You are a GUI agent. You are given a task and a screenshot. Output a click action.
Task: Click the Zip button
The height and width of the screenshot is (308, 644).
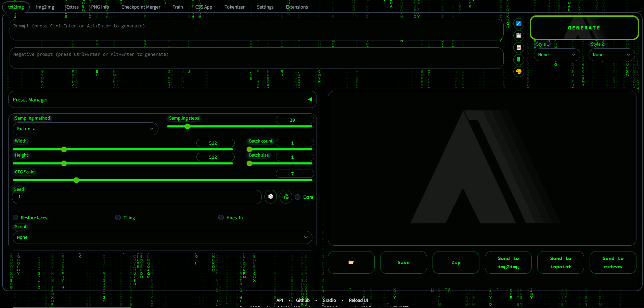456,262
